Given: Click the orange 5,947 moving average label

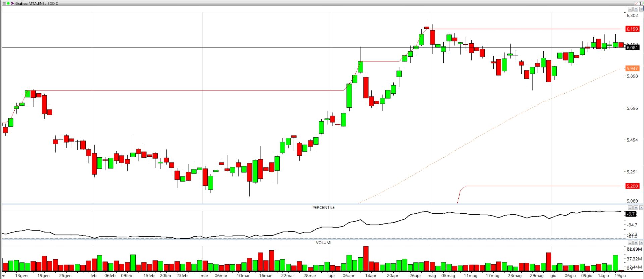Looking at the screenshot, I should point(632,68).
